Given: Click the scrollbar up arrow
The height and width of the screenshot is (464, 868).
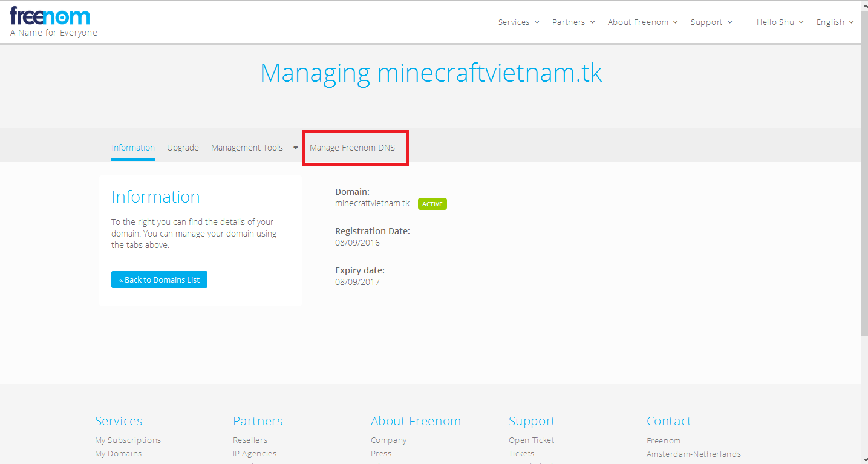Looking at the screenshot, I should (x=864, y=5).
